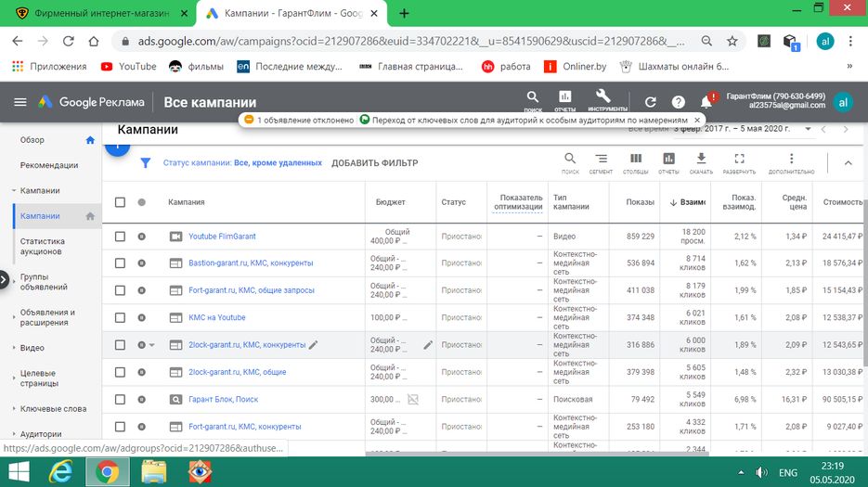Open Статистика аукционов in the sidebar
Image resolution: width=868 pixels, height=487 pixels.
pyautogui.click(x=42, y=246)
